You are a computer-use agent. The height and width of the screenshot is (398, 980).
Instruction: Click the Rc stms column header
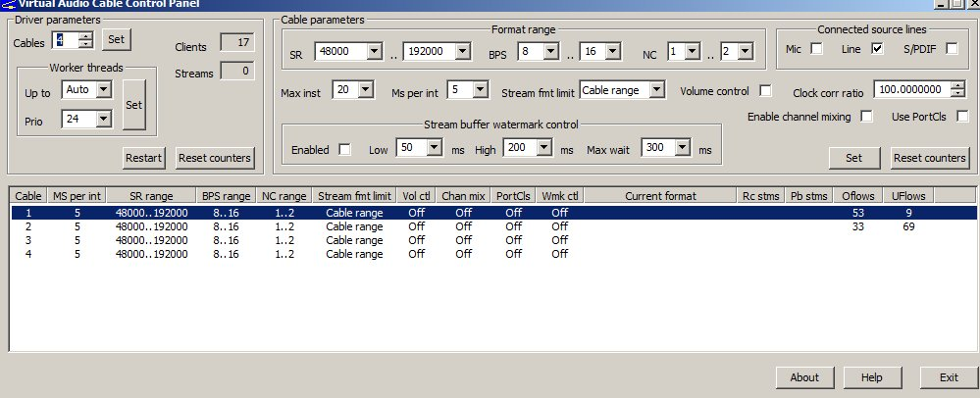[760, 195]
